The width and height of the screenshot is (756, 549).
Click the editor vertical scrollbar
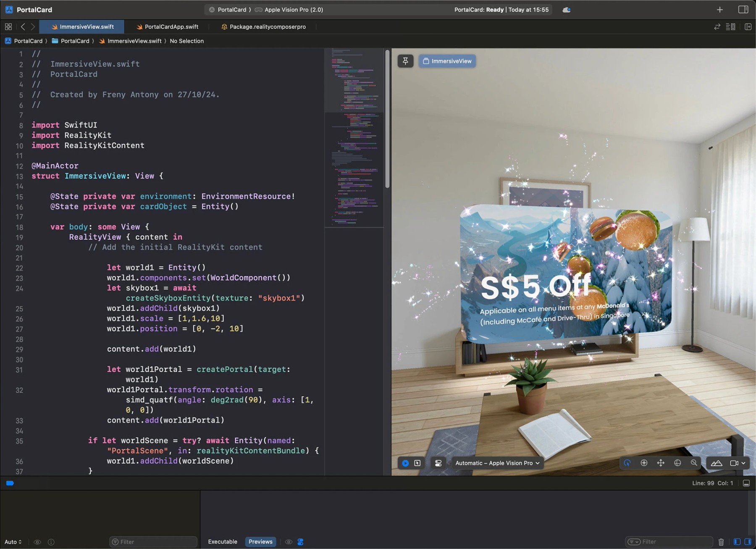click(x=387, y=118)
